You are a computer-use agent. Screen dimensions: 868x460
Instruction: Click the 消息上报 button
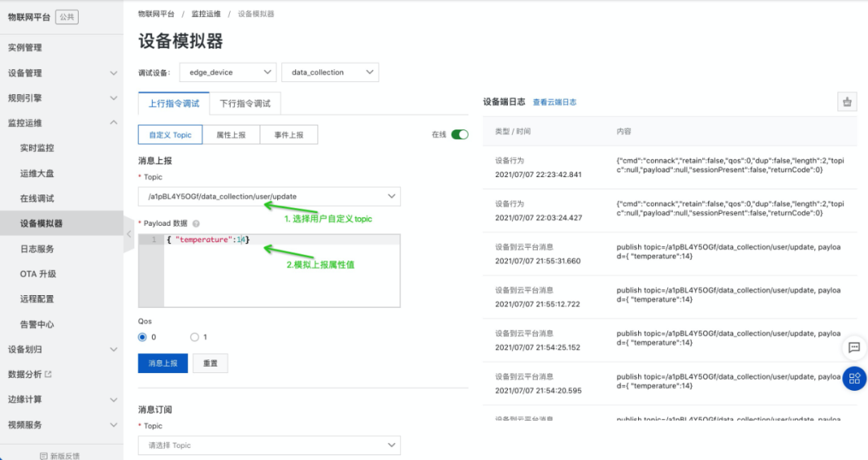(x=162, y=363)
